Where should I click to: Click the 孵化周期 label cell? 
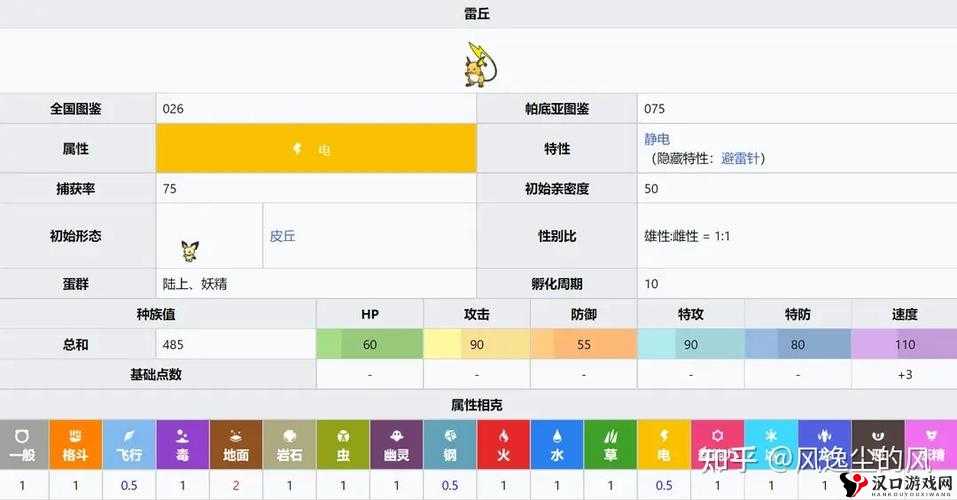(557, 284)
